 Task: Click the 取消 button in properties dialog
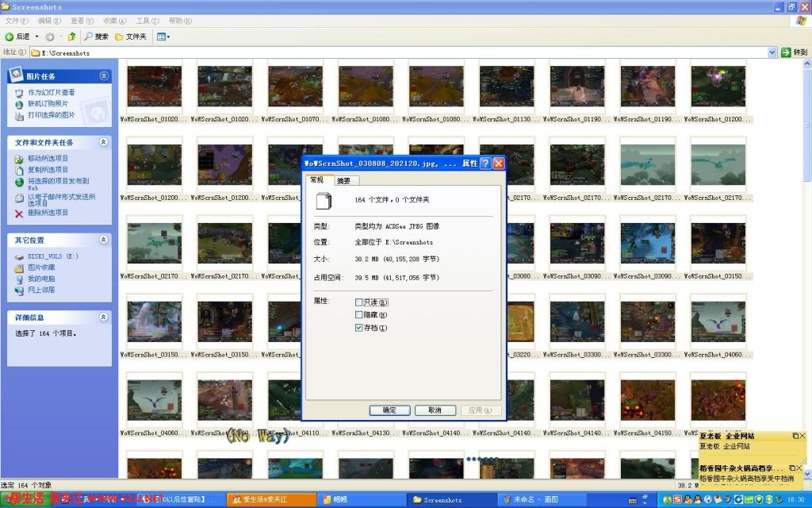pos(435,410)
